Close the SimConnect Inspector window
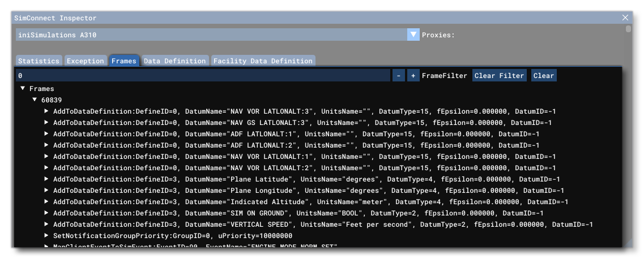The width and height of the screenshot is (644, 259). tap(625, 18)
